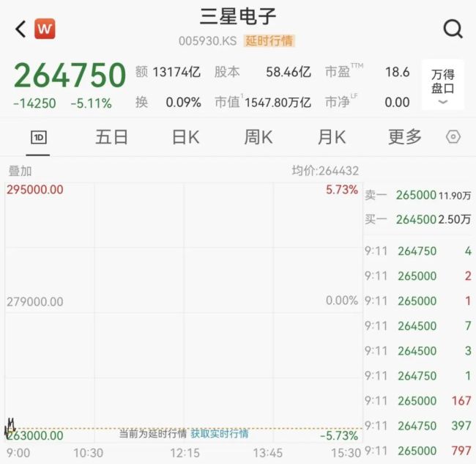
Task: Tap the 延时行情 delayed quote badge
Action: (269, 41)
